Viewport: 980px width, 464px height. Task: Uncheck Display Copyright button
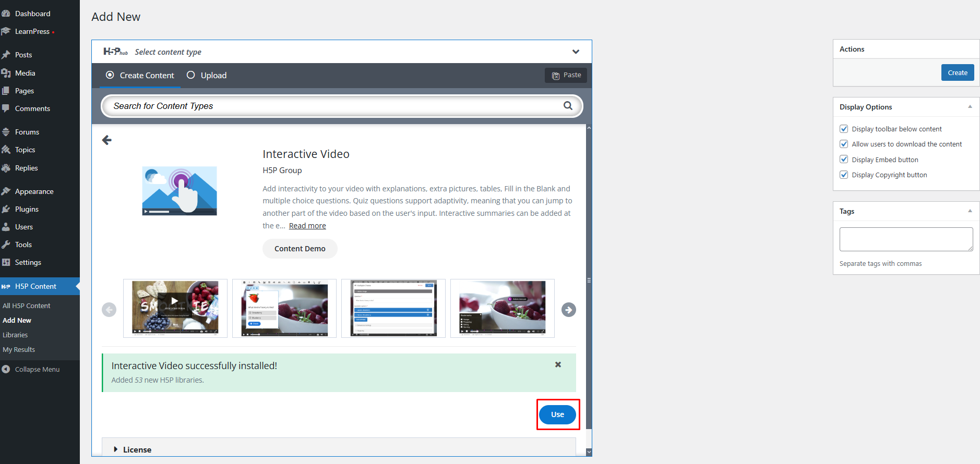tap(844, 175)
